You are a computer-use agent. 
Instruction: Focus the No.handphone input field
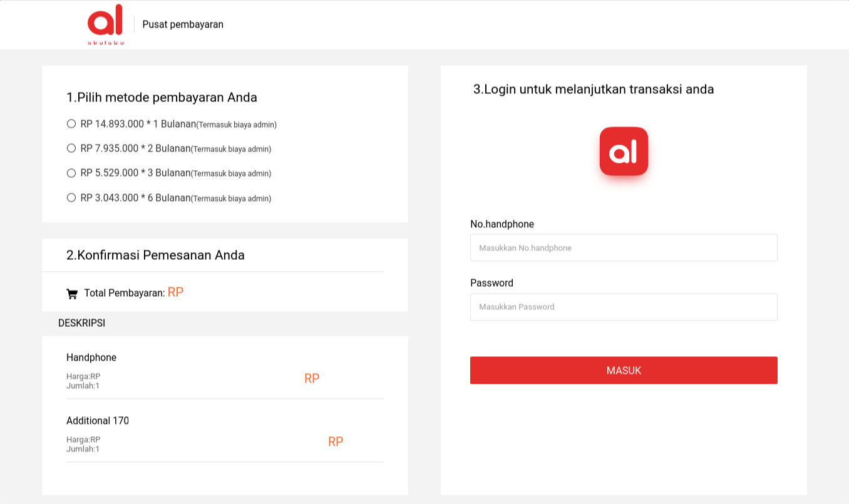(x=624, y=248)
